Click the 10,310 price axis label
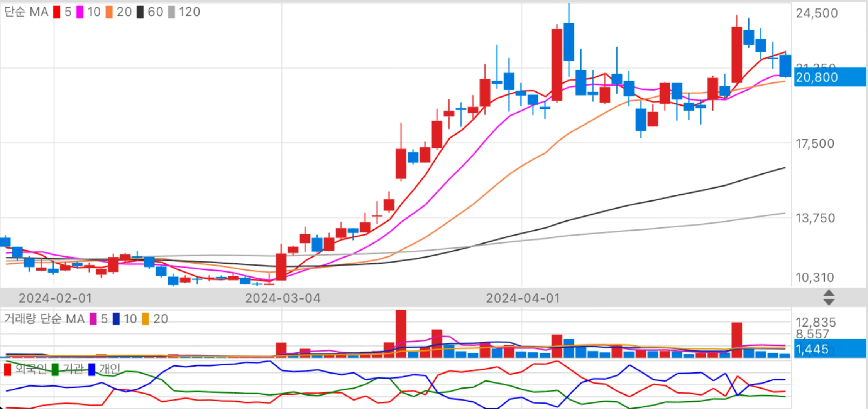The height and width of the screenshot is (409, 868). point(815,277)
